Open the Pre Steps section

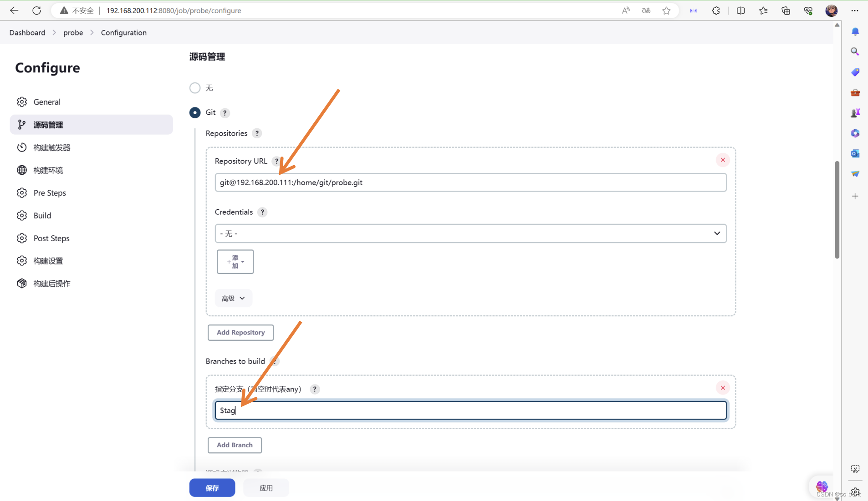coord(91,193)
